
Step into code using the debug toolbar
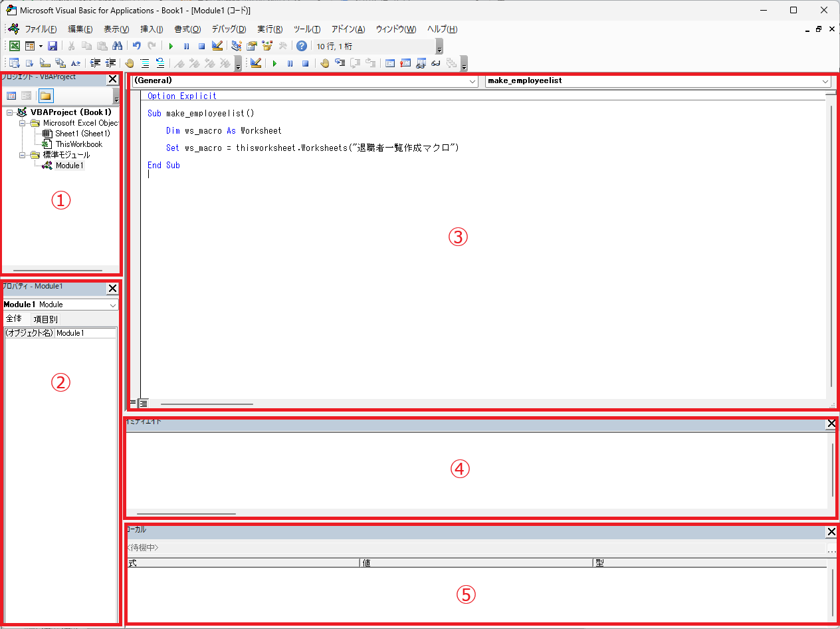pos(340,63)
